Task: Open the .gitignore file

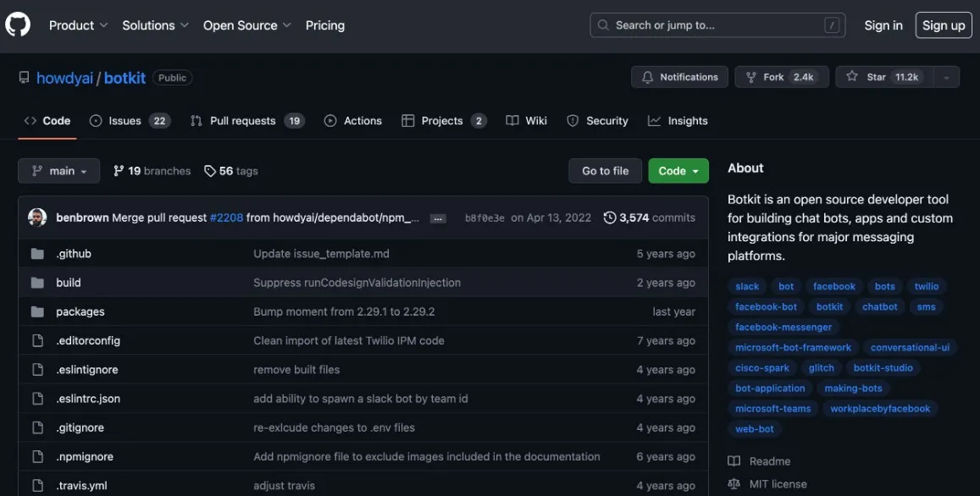Action: 80,428
